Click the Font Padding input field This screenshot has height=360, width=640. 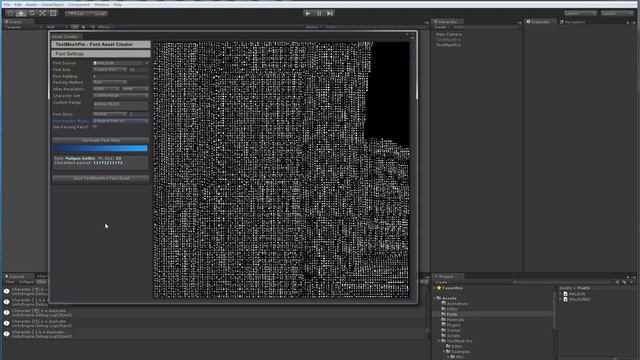point(120,76)
